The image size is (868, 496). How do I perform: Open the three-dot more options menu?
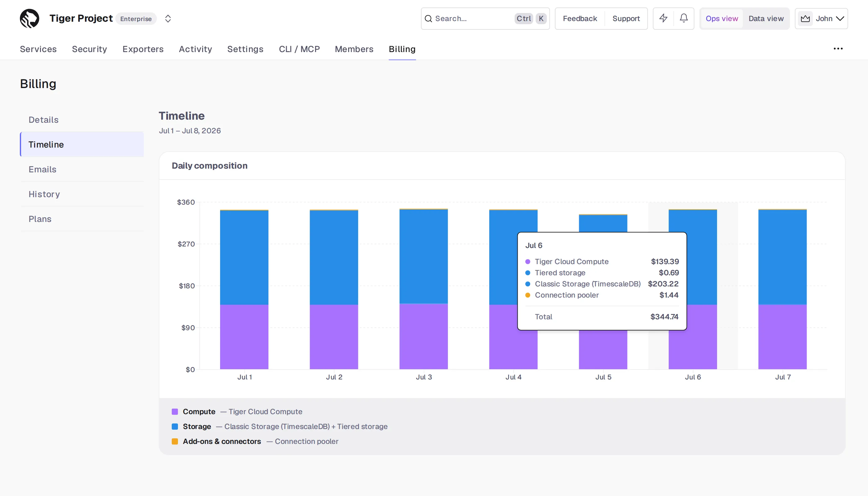click(x=838, y=49)
